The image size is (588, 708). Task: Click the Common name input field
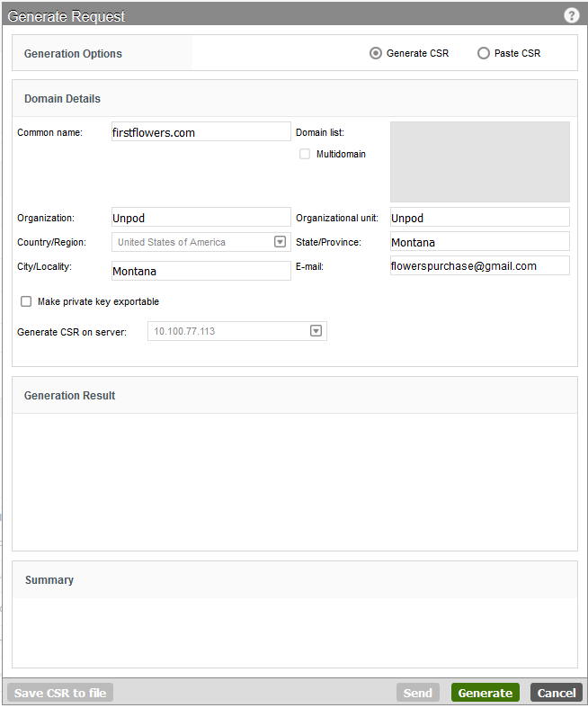point(201,131)
